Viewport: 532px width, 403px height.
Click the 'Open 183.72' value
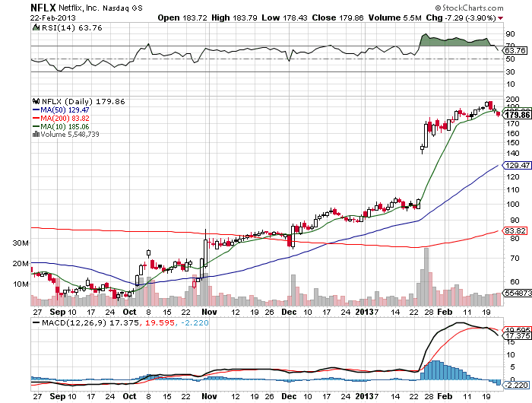click(182, 17)
